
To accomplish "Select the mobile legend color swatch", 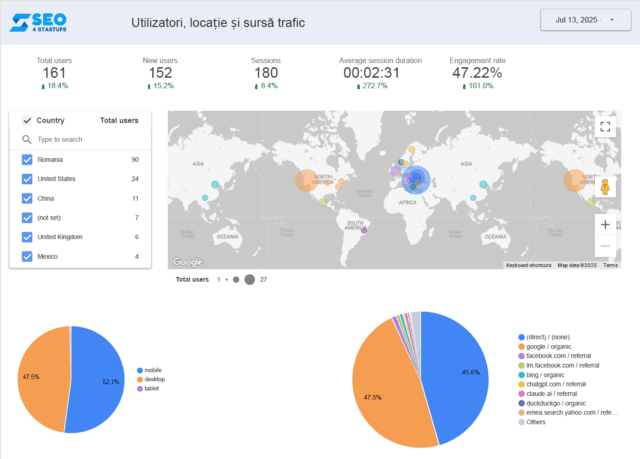I will (140, 370).
